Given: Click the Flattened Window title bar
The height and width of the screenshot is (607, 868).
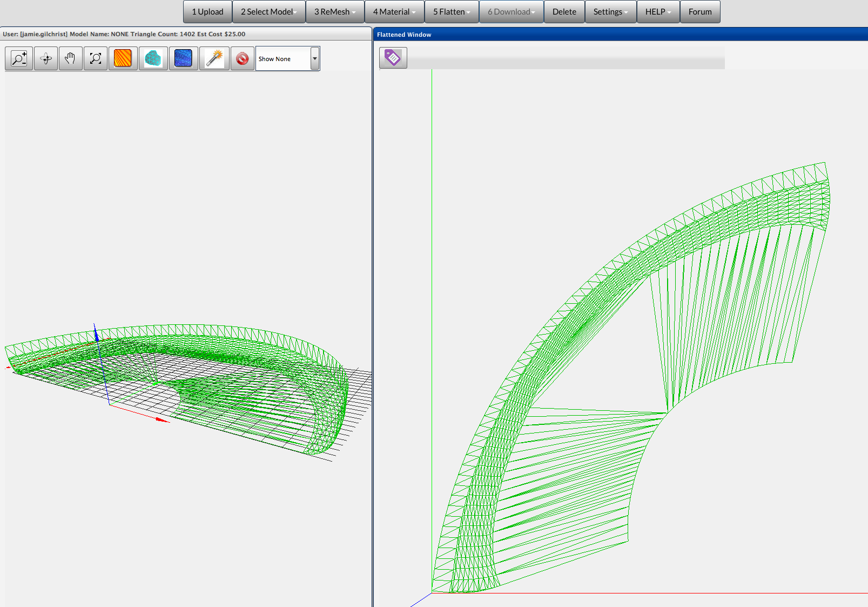Looking at the screenshot, I should (621, 34).
